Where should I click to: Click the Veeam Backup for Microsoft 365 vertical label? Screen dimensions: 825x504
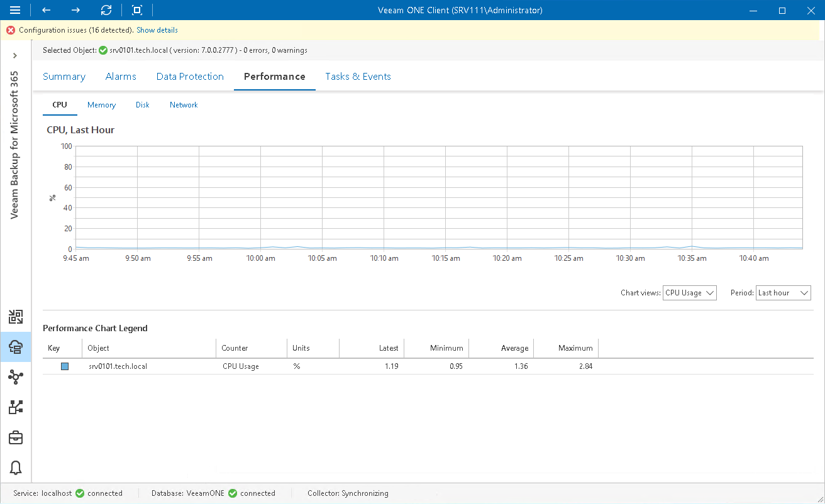15,145
